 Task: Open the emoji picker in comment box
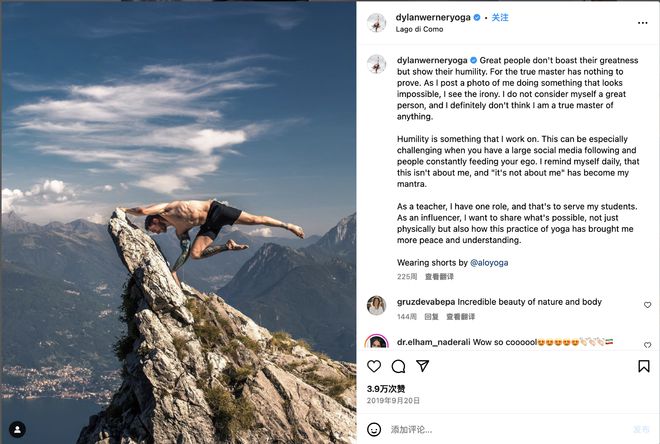[374, 429]
